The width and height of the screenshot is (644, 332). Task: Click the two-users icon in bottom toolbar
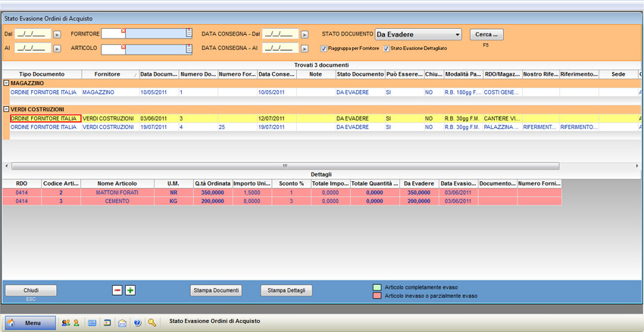click(70, 323)
